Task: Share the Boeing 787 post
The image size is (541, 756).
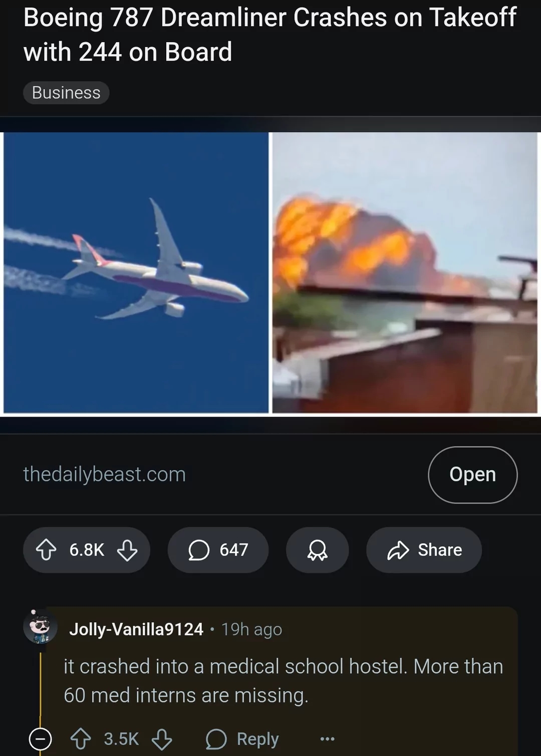Action: pyautogui.click(x=424, y=550)
